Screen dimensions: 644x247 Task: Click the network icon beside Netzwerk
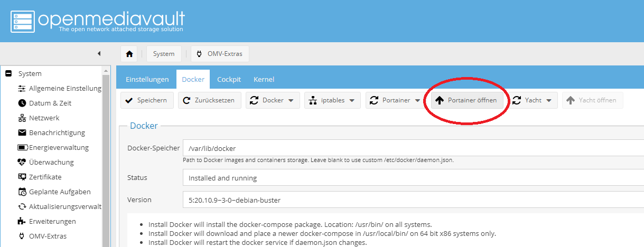22,118
